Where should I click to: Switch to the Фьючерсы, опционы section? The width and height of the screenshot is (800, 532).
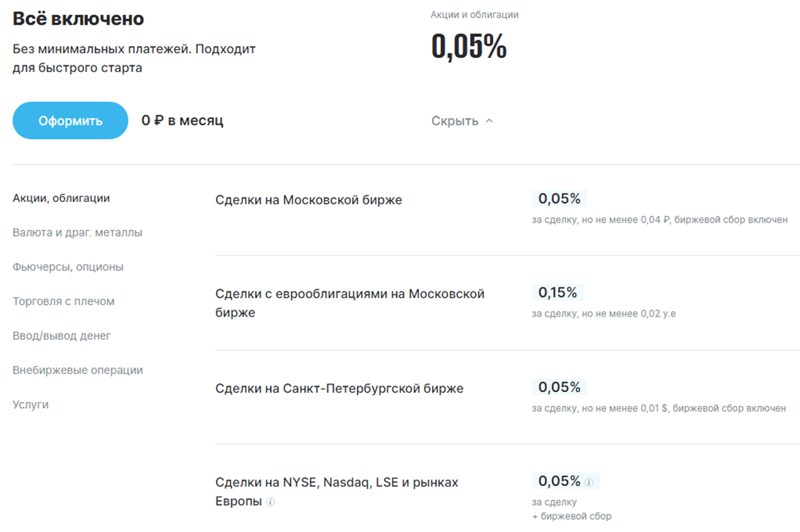68,267
